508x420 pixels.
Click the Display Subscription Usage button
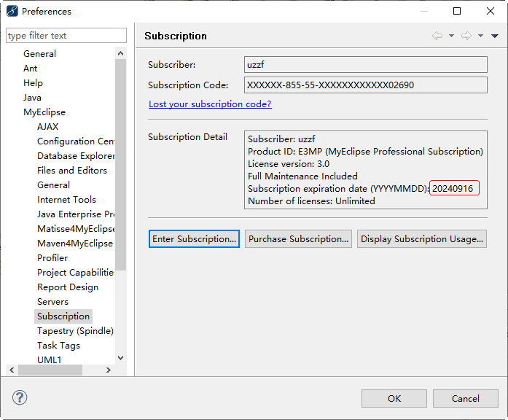coord(421,239)
